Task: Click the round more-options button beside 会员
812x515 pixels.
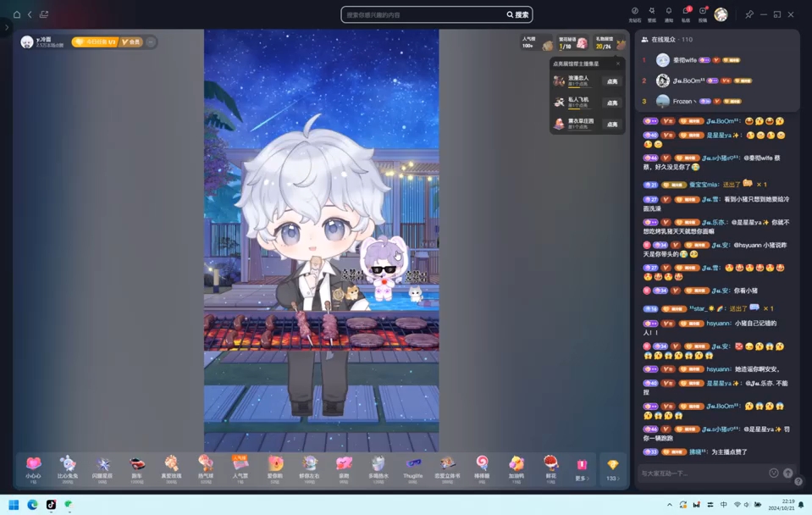Action: tap(151, 42)
